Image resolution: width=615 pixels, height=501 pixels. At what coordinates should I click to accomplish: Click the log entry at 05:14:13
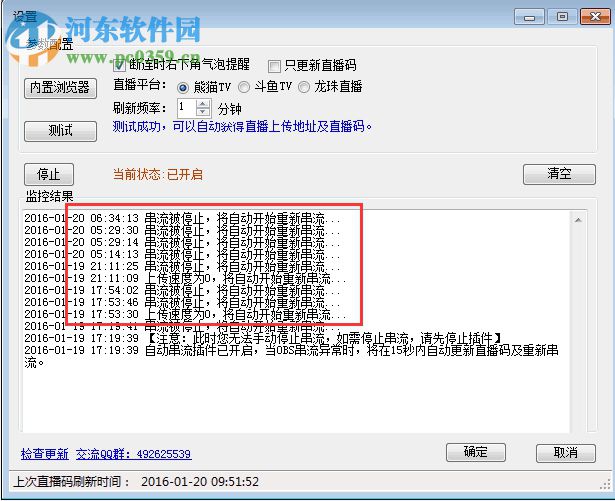pyautogui.click(x=182, y=255)
